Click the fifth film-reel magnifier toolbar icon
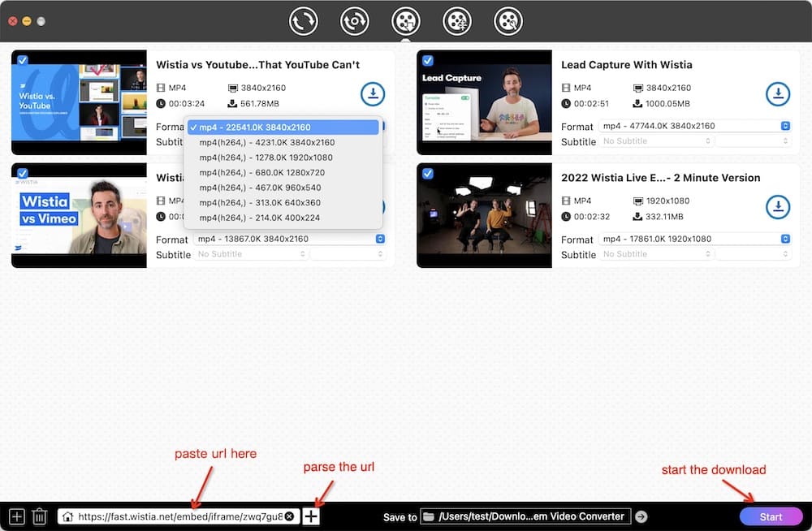The height and width of the screenshot is (531, 812). coord(508,21)
